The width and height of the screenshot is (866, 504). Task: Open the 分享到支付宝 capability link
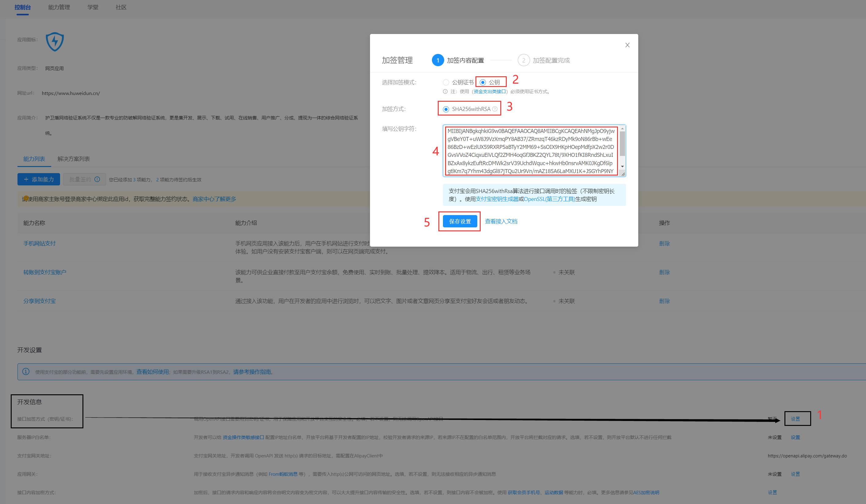[x=40, y=301]
